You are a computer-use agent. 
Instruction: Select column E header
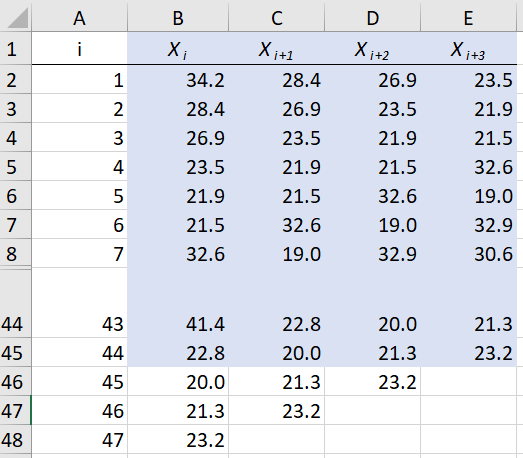[x=469, y=18]
